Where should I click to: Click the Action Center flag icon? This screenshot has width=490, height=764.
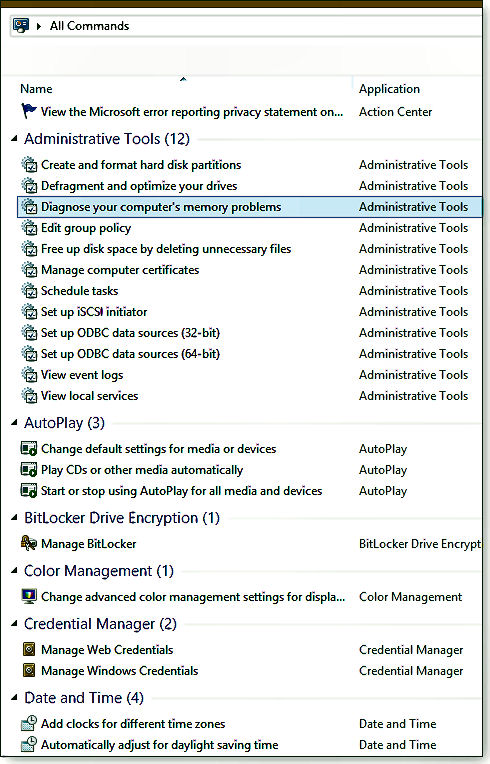coord(29,111)
